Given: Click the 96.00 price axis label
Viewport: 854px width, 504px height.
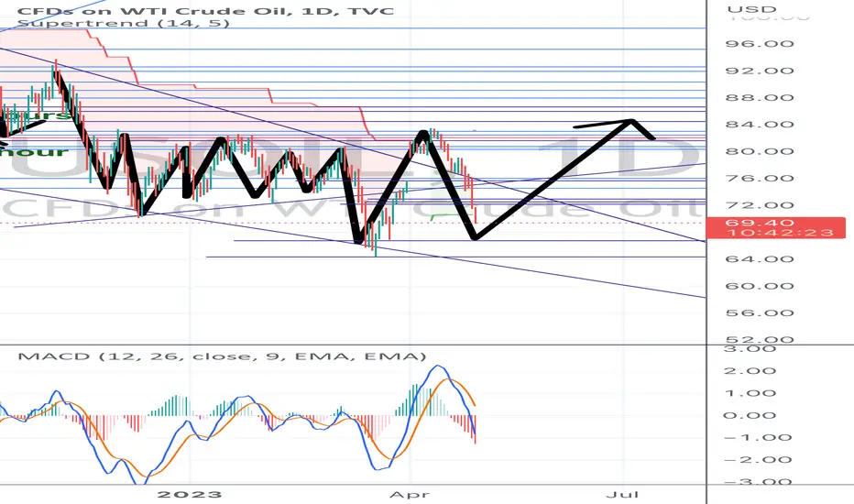Looking at the screenshot, I should [760, 44].
